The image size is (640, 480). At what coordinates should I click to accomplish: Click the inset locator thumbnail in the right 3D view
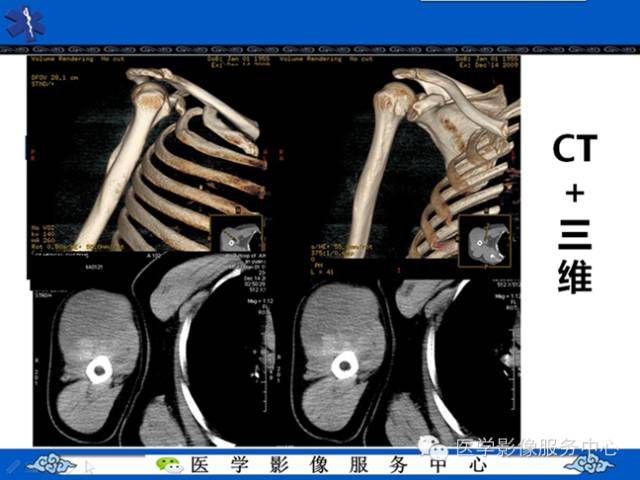pos(485,242)
